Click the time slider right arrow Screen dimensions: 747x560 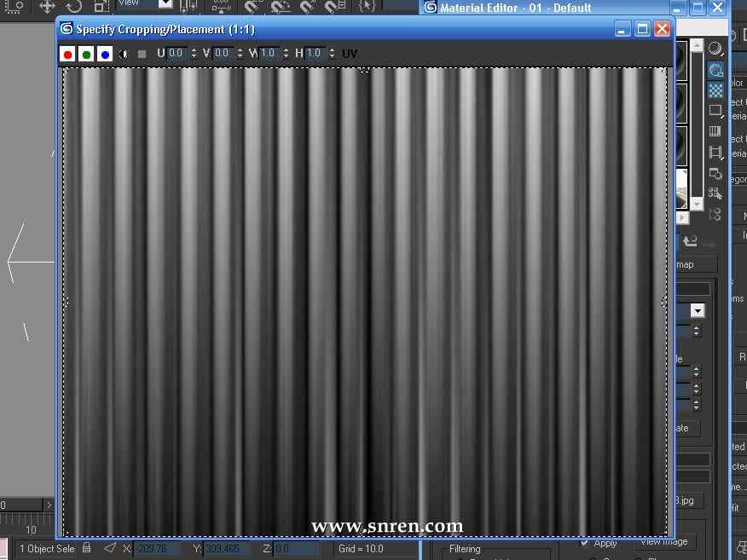[x=49, y=505]
